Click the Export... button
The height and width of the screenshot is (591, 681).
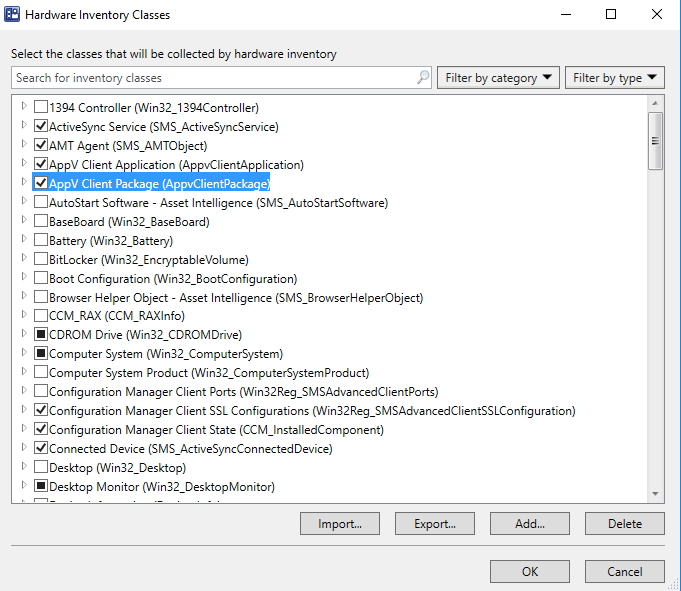[435, 523]
